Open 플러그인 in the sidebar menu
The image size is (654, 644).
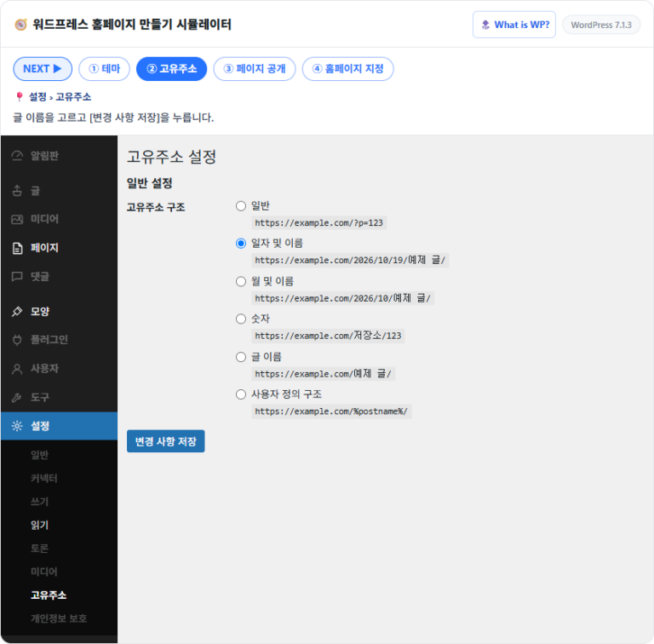pos(59,340)
